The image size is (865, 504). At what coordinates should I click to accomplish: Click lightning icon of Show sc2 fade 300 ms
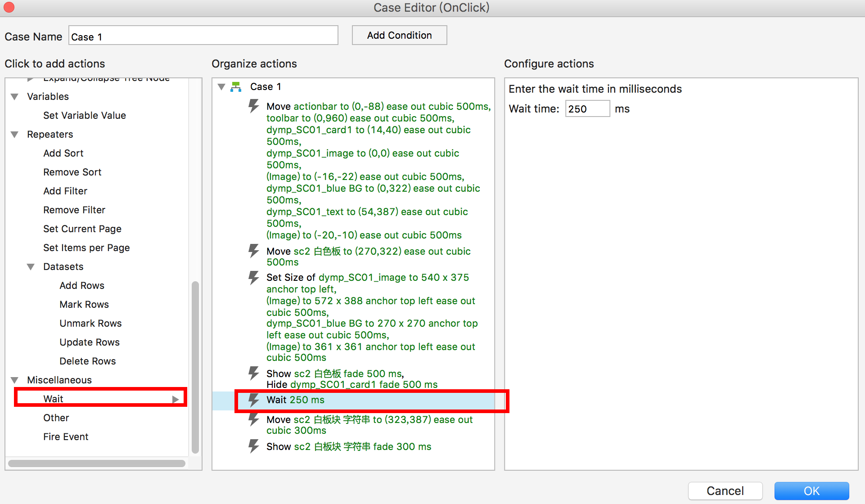(x=254, y=446)
